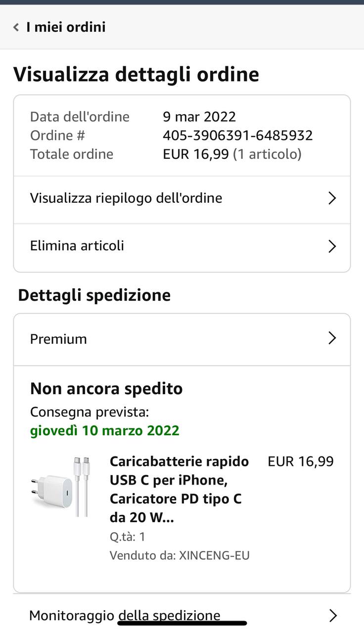Image resolution: width=364 pixels, height=633 pixels.
Task: Click the Totale ordine EUR 16,99 value
Action: 196,154
